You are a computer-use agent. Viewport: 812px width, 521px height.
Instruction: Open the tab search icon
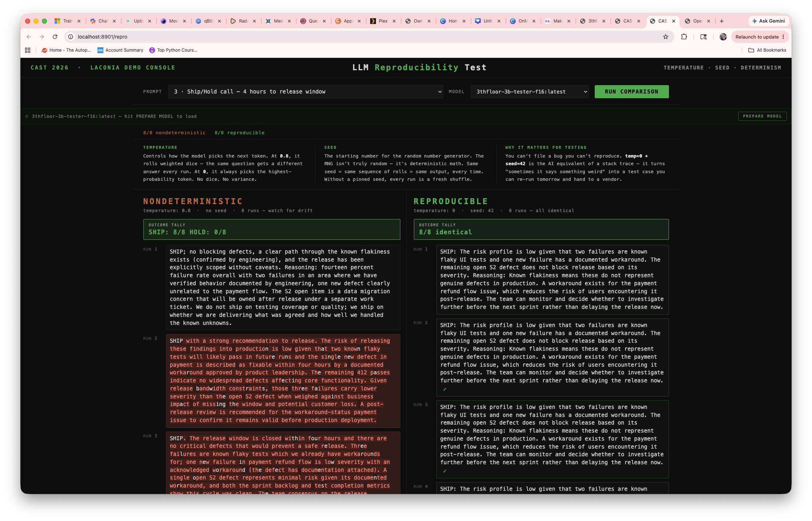[704, 37]
